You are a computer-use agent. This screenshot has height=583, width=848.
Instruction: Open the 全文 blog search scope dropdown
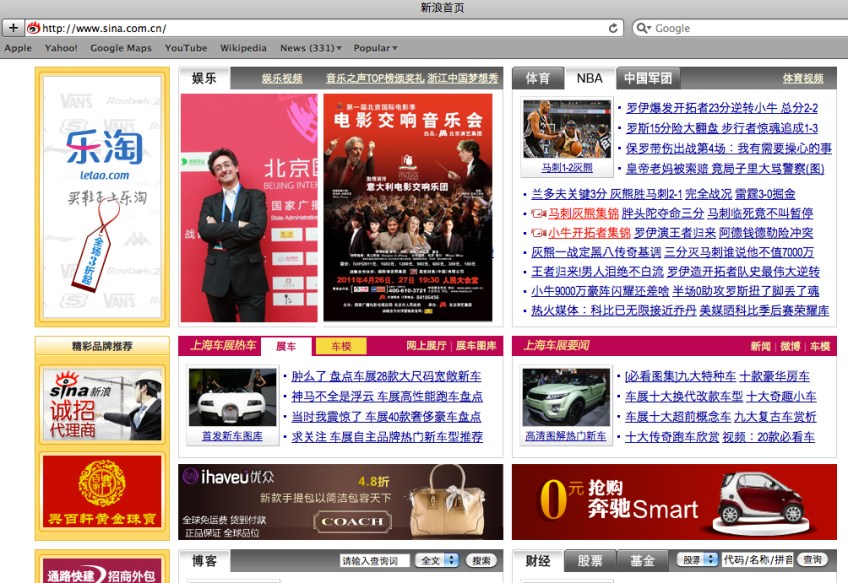tap(439, 561)
